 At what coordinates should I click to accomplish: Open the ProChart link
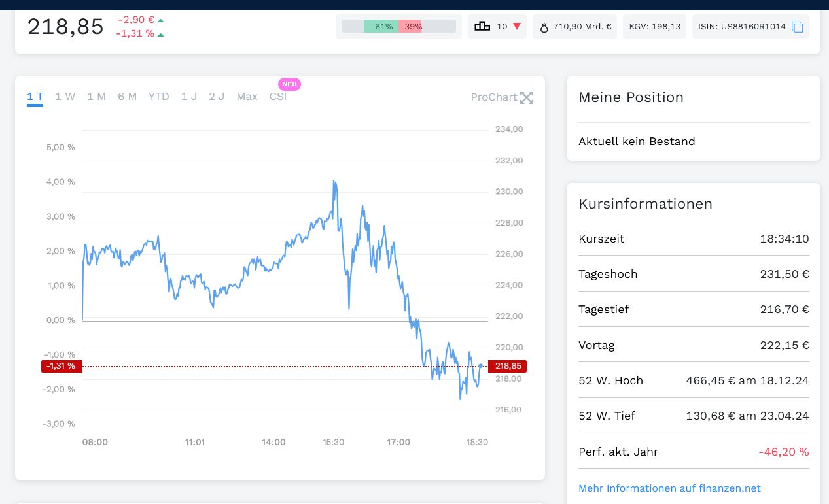tap(493, 97)
